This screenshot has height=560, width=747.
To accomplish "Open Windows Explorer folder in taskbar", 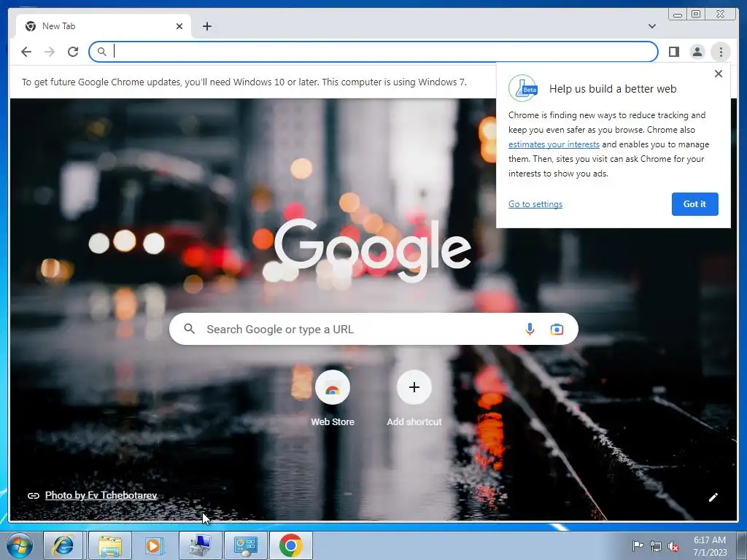I will 110,545.
